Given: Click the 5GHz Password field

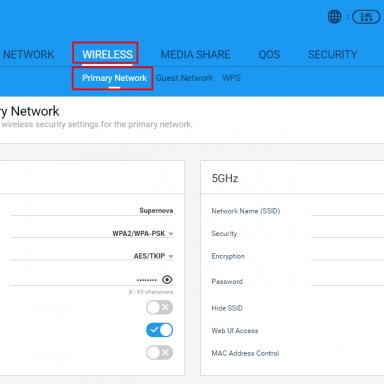Looking at the screenshot, I should (347, 281).
